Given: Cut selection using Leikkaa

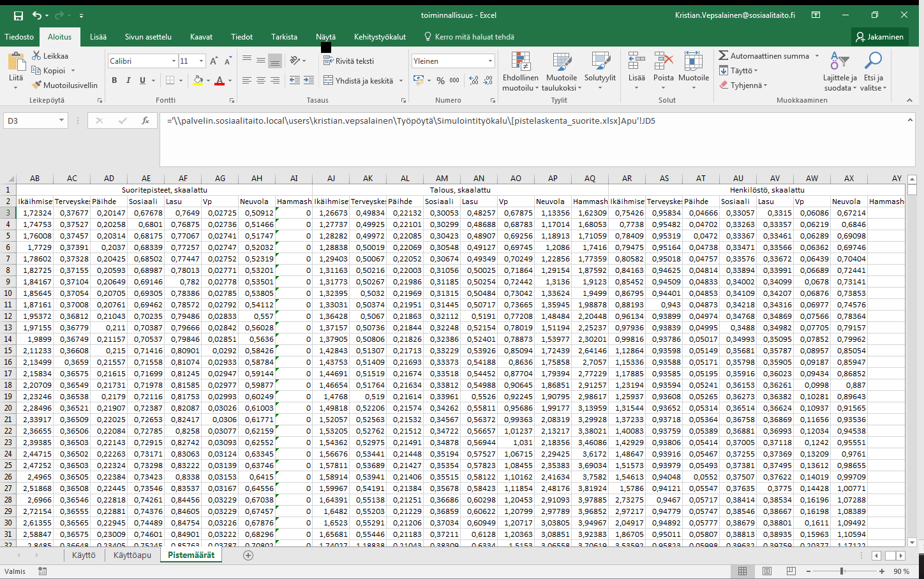Looking at the screenshot, I should pos(50,56).
